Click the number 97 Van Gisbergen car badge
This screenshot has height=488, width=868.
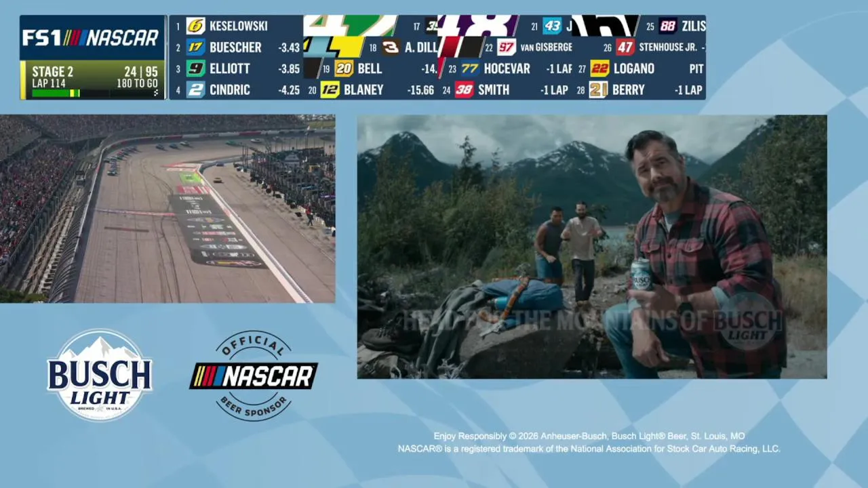[507, 47]
